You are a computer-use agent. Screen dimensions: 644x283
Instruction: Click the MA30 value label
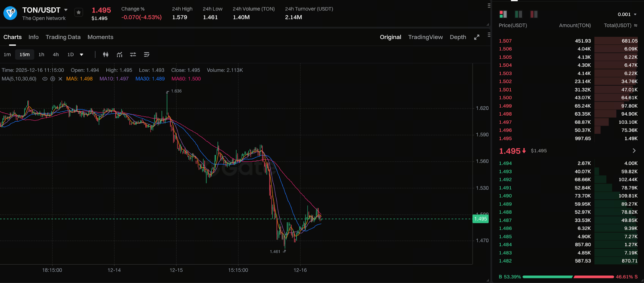click(x=150, y=79)
